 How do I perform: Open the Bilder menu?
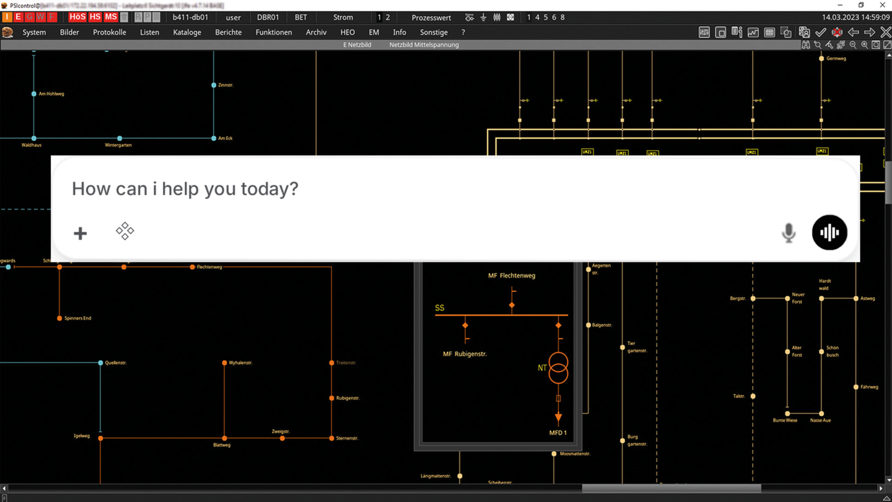point(69,32)
